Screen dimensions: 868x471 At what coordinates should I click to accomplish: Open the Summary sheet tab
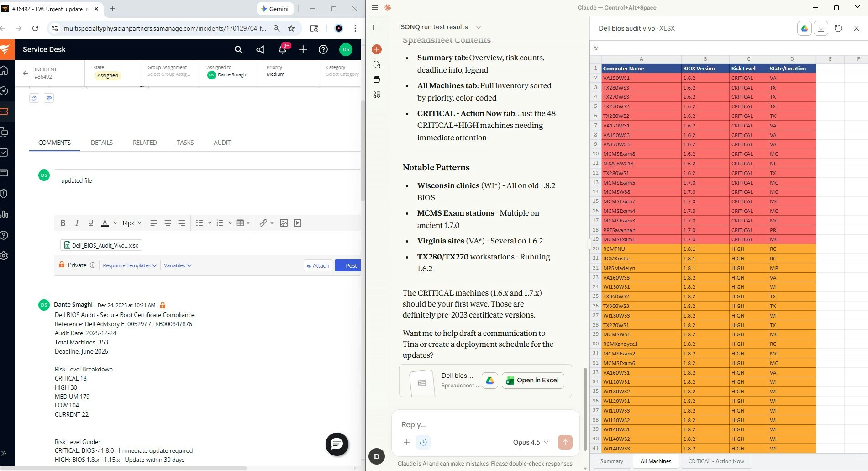pyautogui.click(x=611, y=461)
